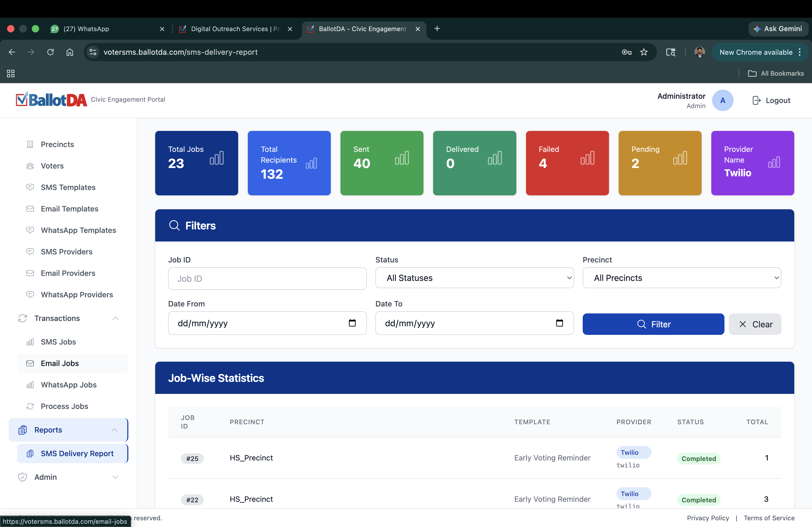This screenshot has height=527, width=812.
Task: Click job ID badge #22
Action: pos(192,500)
